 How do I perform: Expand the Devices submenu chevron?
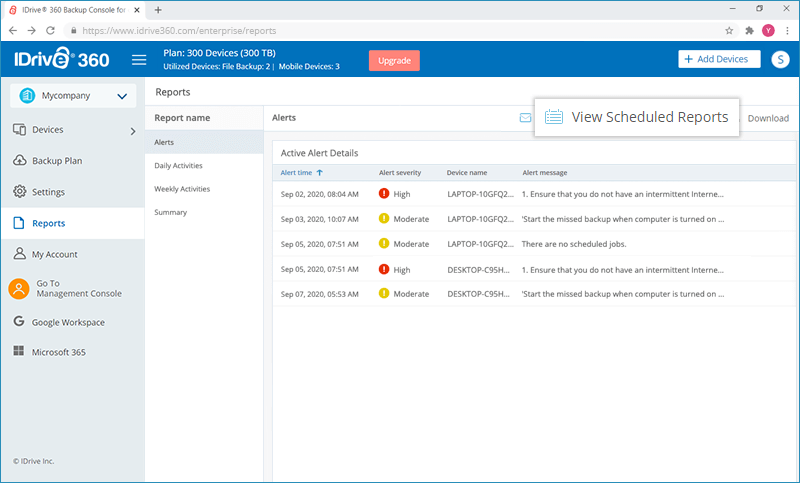(133, 131)
